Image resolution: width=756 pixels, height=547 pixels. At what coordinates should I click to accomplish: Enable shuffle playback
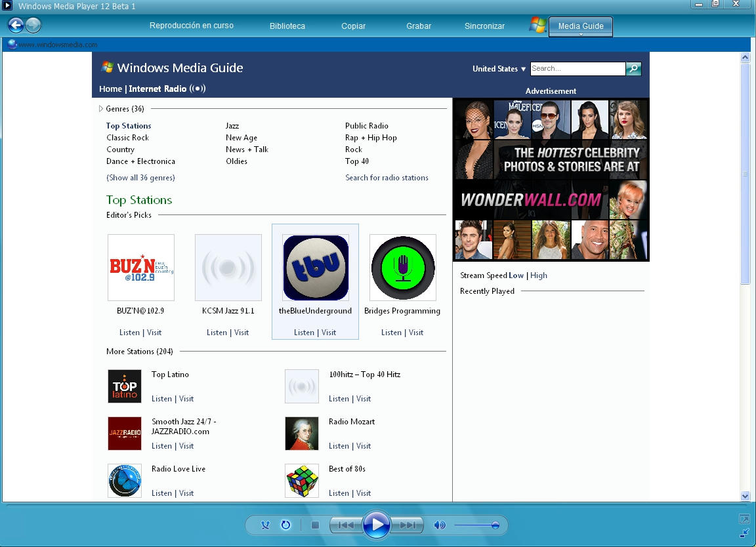265,525
